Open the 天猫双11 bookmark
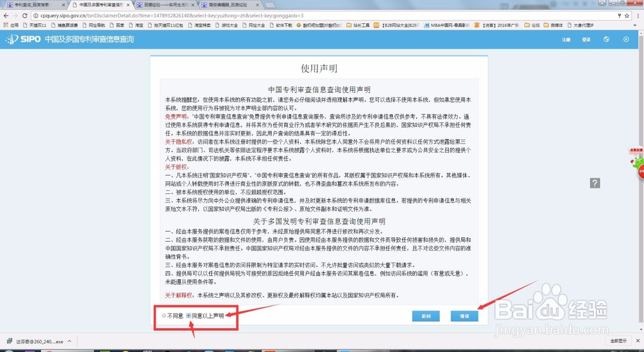 [35, 25]
